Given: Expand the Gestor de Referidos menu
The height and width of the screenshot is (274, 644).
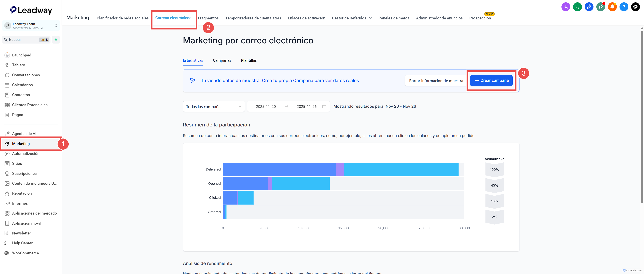Looking at the screenshot, I should pos(351,18).
